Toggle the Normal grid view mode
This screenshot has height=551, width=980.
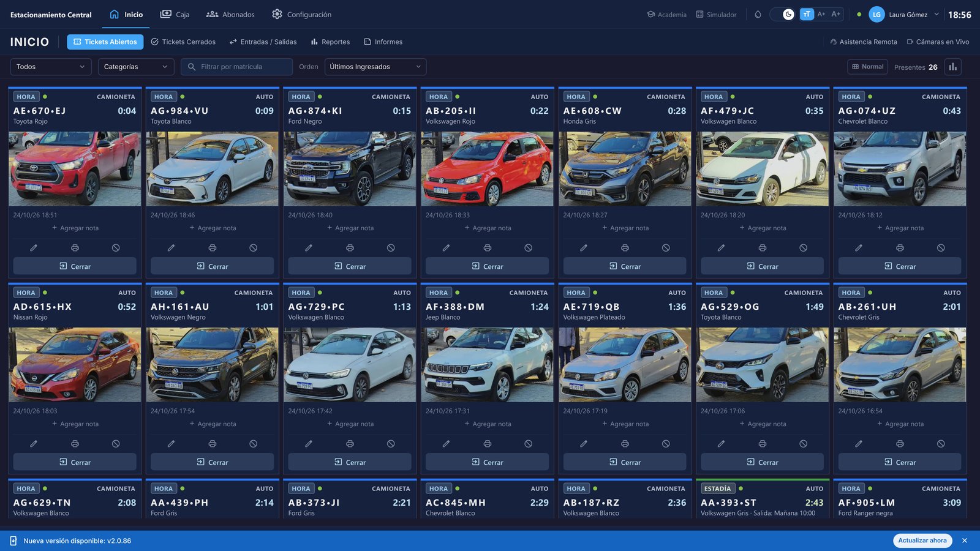pos(868,67)
